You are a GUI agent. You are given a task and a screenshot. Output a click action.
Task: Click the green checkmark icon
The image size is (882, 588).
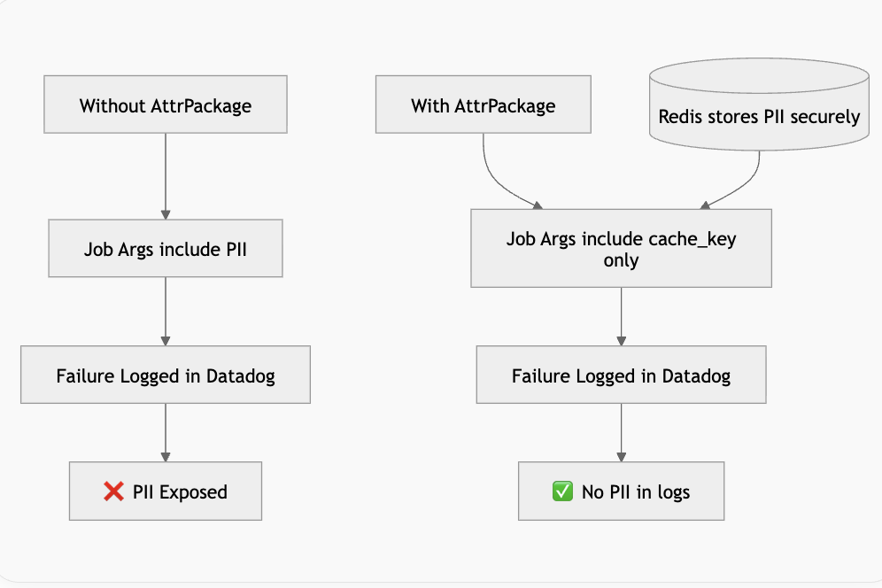pos(562,491)
